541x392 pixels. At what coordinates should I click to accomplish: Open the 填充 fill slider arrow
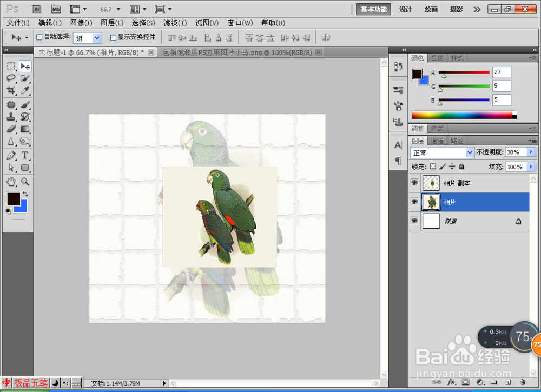[x=531, y=167]
